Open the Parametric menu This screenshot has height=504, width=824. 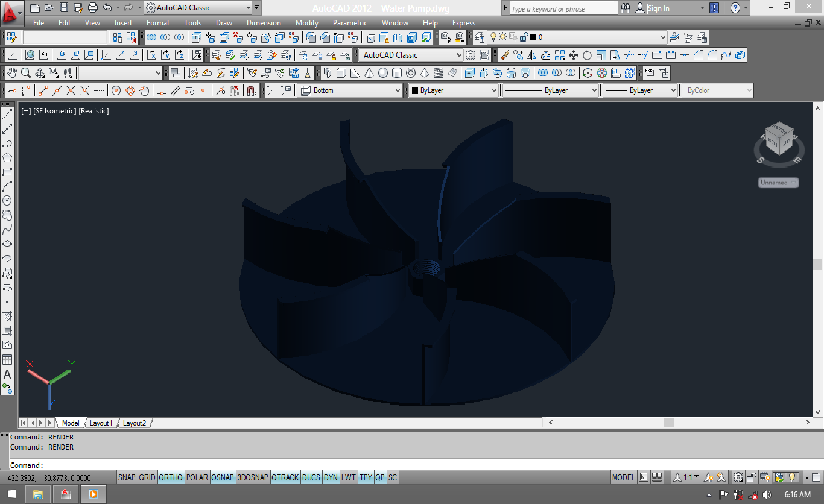(x=350, y=23)
